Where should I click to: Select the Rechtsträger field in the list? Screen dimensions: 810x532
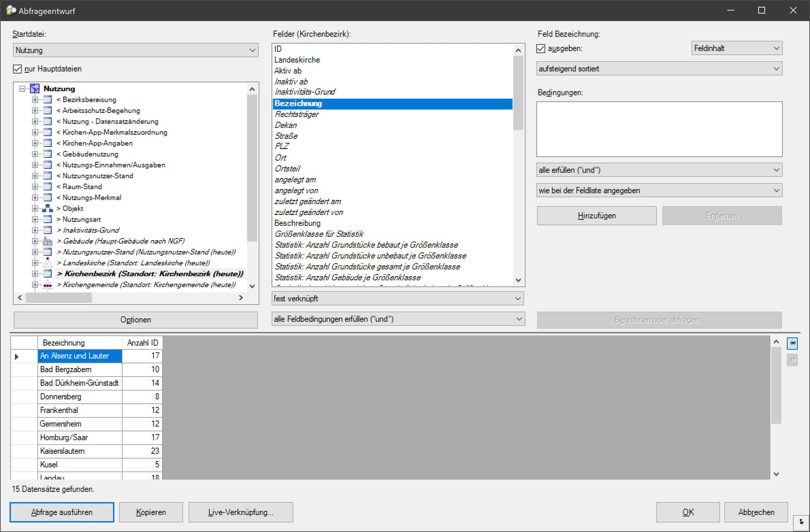coord(393,114)
